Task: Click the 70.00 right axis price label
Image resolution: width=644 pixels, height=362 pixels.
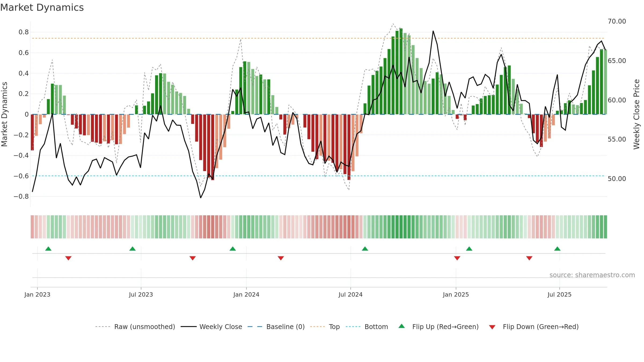Action: click(x=617, y=21)
